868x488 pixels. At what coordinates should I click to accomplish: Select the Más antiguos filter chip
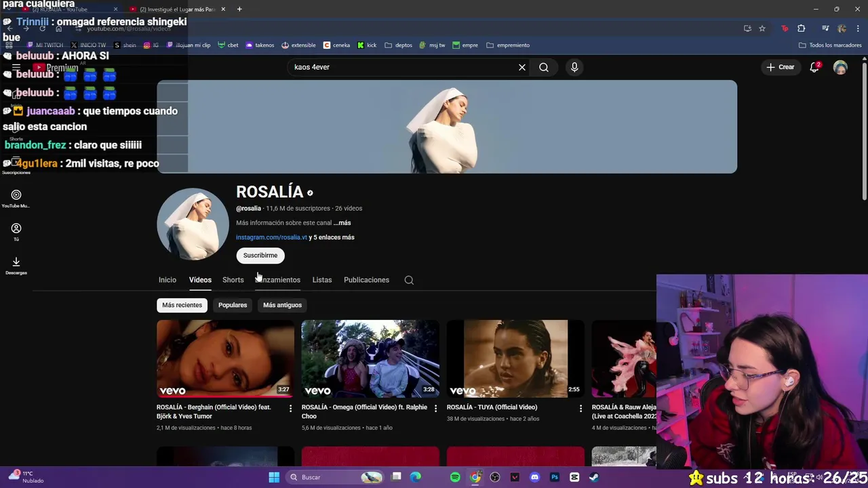point(282,305)
